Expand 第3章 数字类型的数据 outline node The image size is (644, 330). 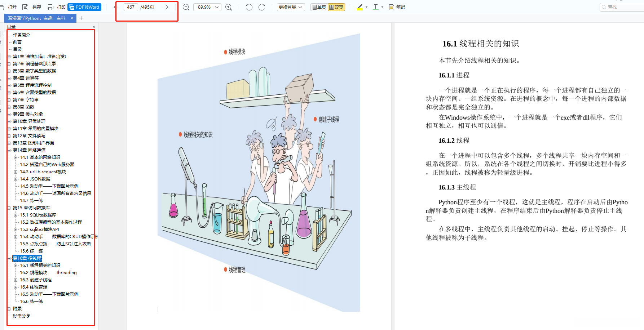tap(9, 71)
